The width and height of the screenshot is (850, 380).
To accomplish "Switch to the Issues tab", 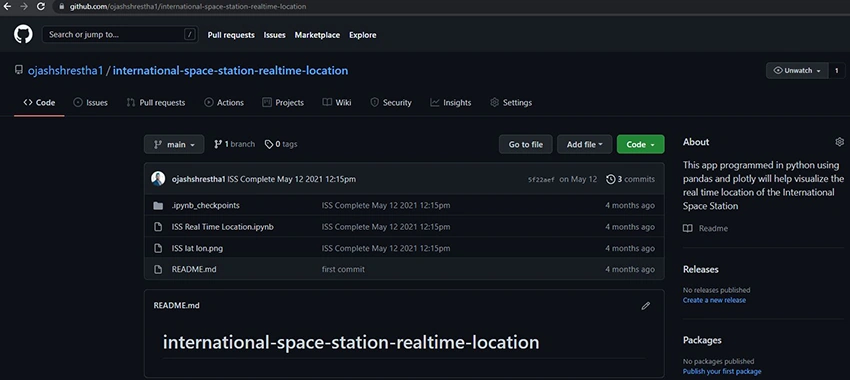I will (x=91, y=102).
